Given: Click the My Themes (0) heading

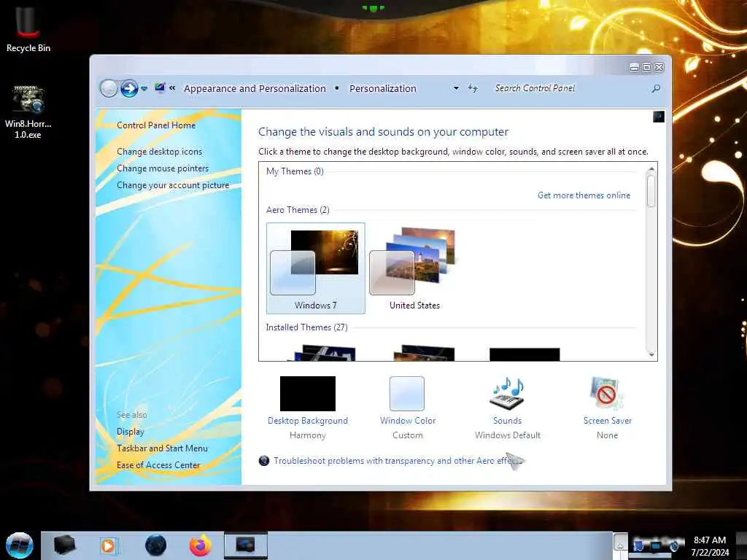Looking at the screenshot, I should (x=295, y=171).
